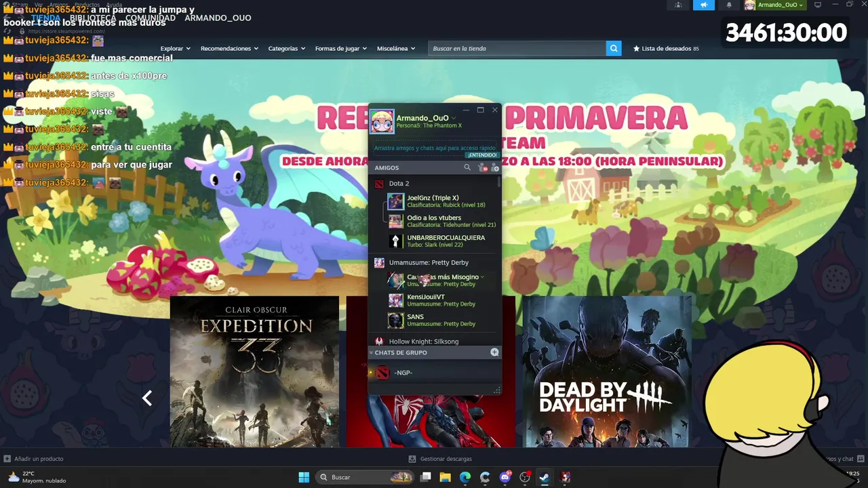The width and height of the screenshot is (868, 488).
Task: Click the Hollow Knight: Silksong game icon
Action: pos(379,342)
